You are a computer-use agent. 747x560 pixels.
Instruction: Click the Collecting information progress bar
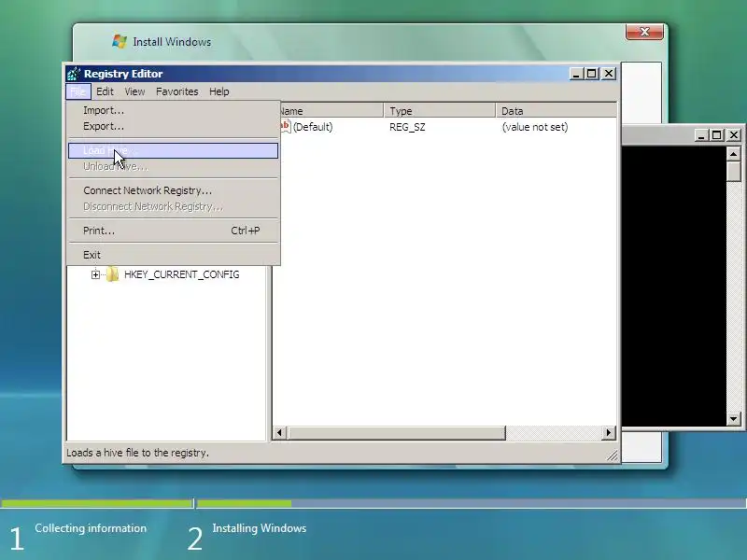click(97, 503)
